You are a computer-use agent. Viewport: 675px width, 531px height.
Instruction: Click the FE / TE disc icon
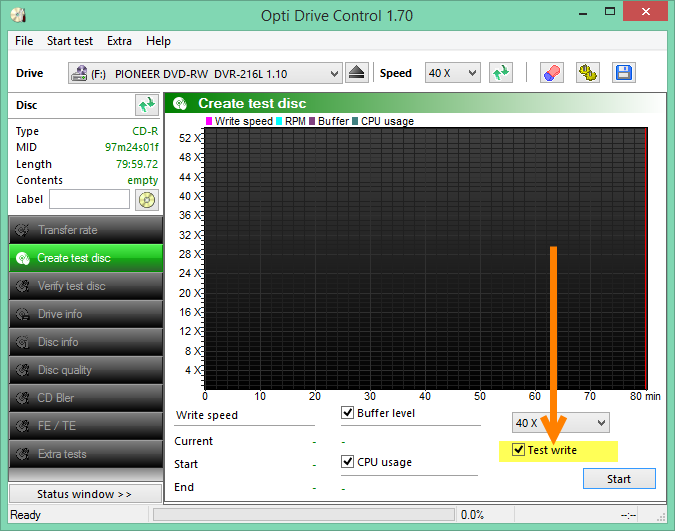(22, 426)
